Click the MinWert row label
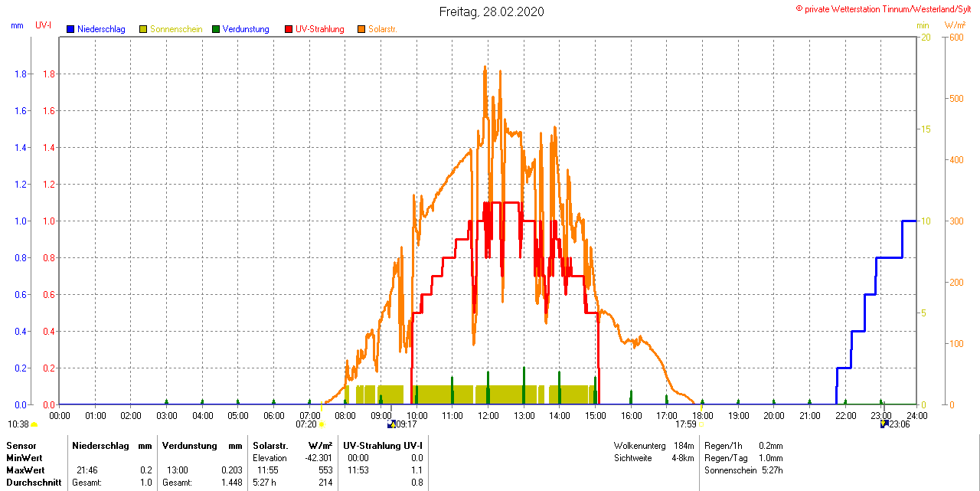This screenshot has width=980, height=491. pos(24,457)
